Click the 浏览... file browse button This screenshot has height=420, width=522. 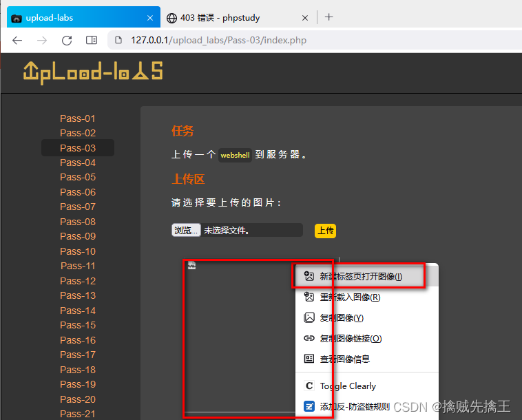pyautogui.click(x=186, y=230)
